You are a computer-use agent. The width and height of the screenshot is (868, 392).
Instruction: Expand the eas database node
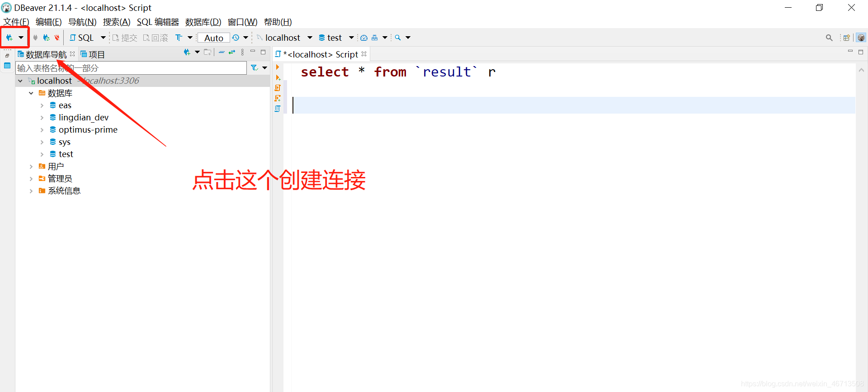(42, 105)
